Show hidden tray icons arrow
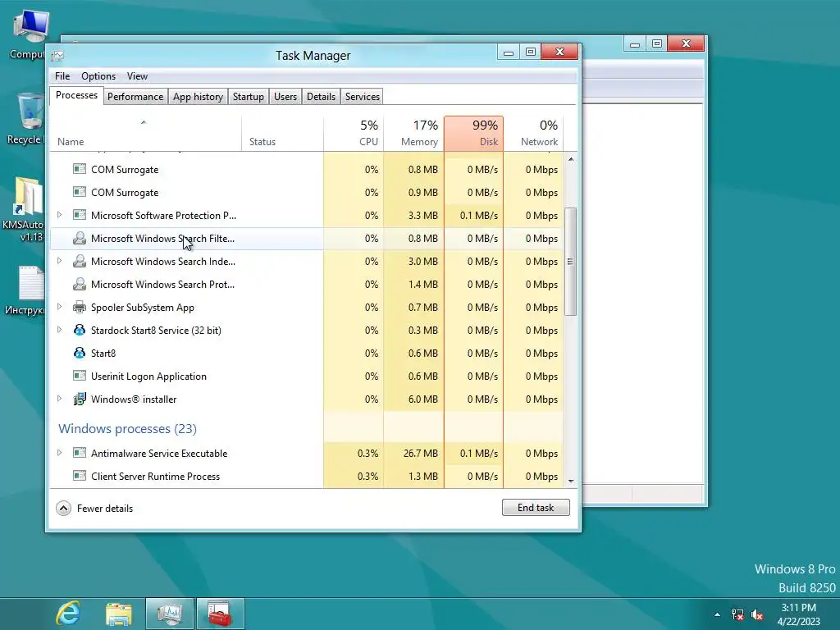Image resolution: width=840 pixels, height=630 pixels. click(x=717, y=614)
